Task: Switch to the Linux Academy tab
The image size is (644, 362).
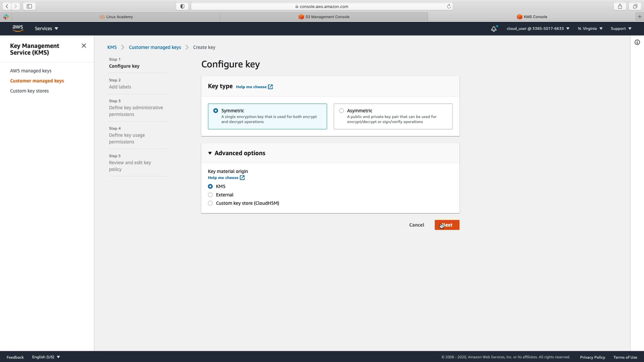Action: (116, 17)
